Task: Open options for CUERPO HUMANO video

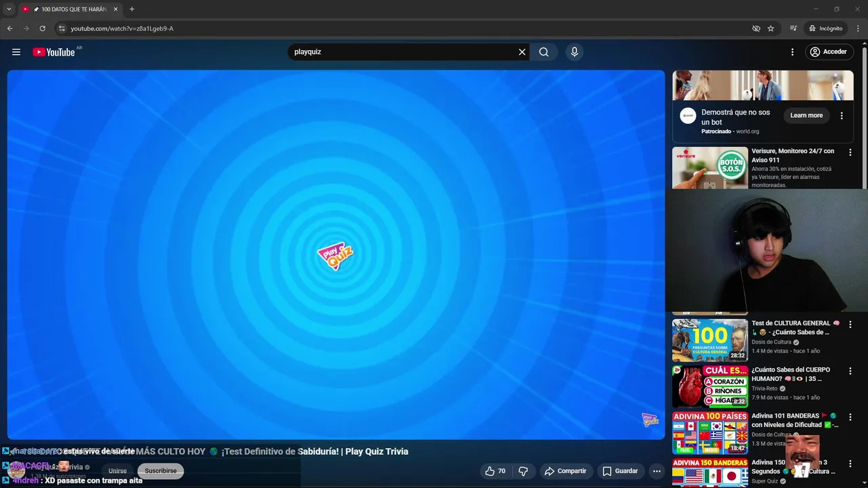Action: [850, 371]
